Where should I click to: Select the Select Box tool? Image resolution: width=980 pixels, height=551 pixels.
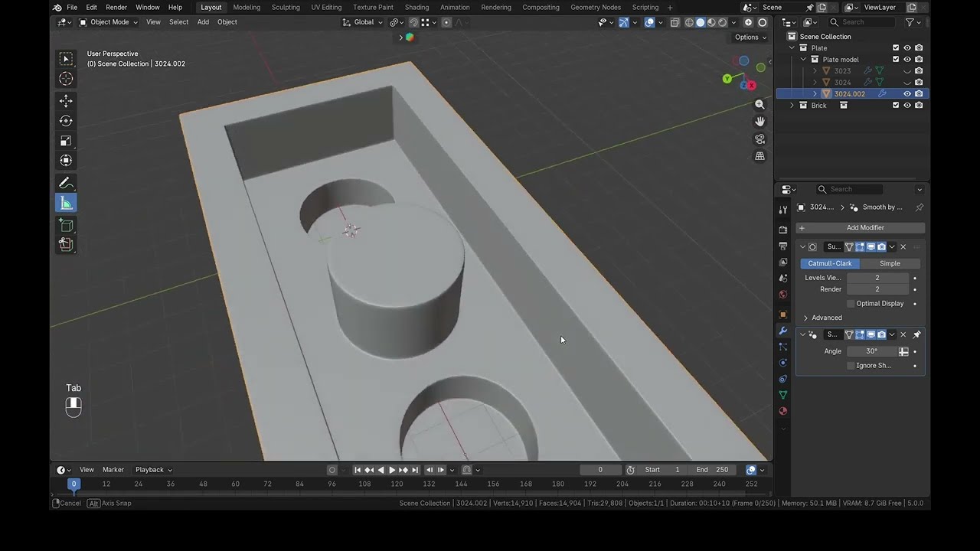[x=66, y=59]
